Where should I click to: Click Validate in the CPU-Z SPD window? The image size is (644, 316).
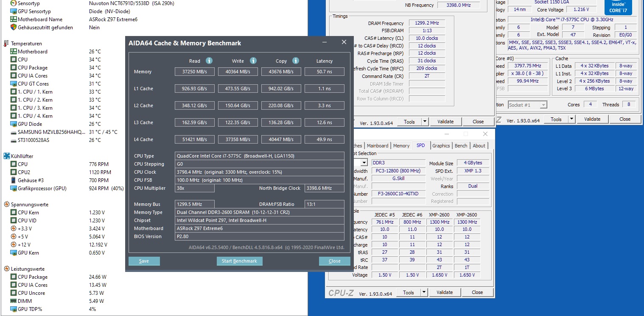(445, 292)
